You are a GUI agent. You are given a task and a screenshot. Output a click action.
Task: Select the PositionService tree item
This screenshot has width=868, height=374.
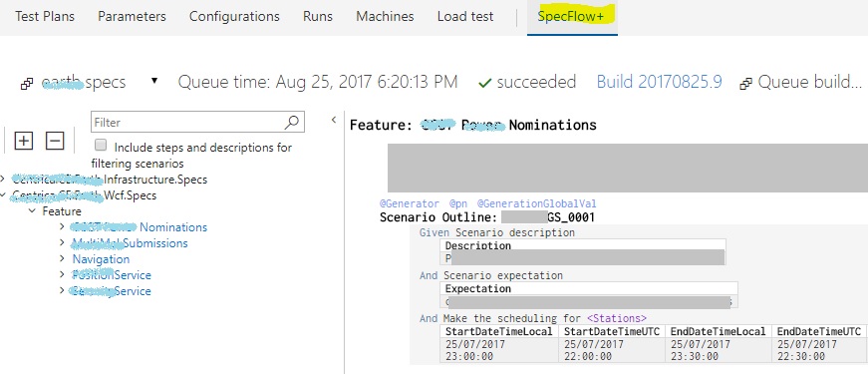(112, 275)
